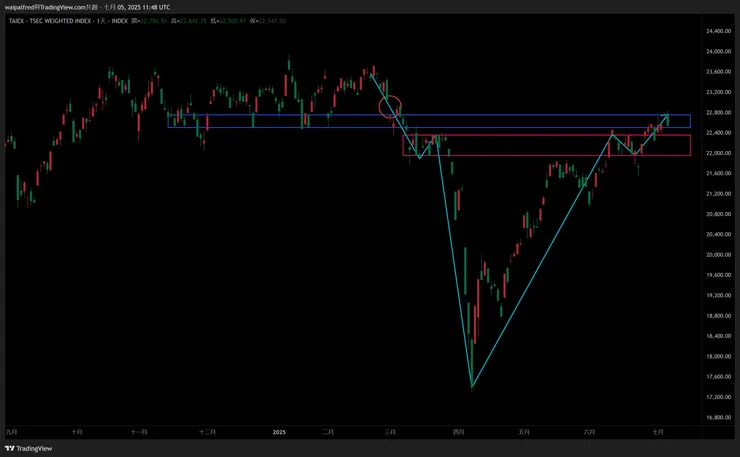
Task: Click the 23,600.00 price axis label
Action: pos(718,72)
